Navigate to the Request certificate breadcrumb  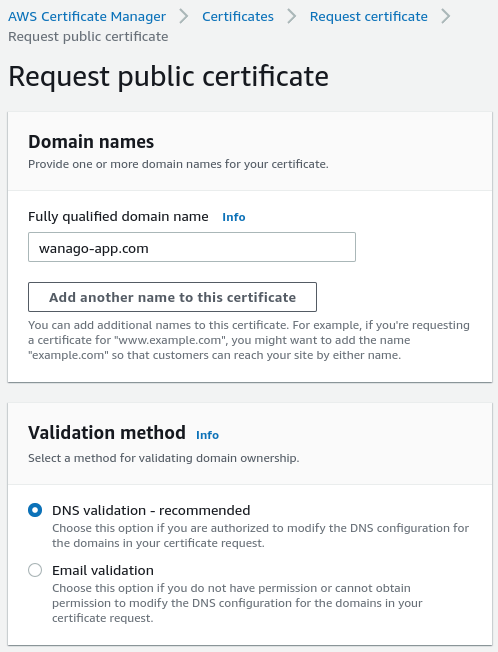(x=368, y=17)
